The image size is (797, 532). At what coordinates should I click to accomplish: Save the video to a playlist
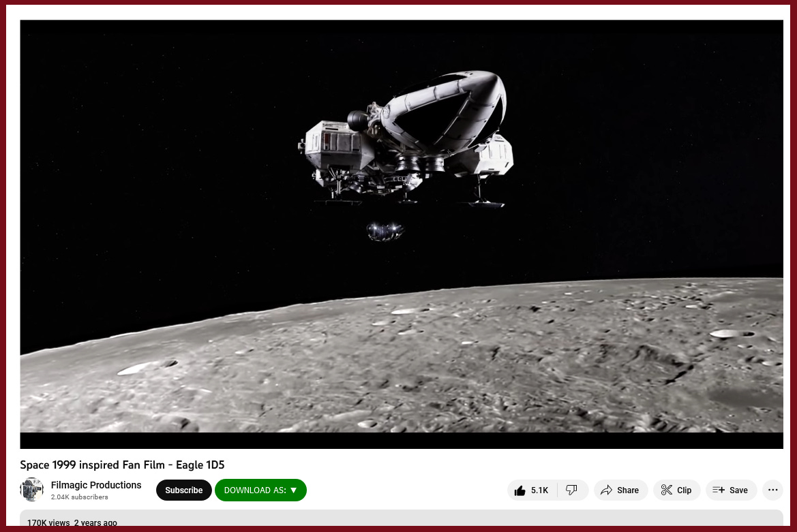pos(731,490)
